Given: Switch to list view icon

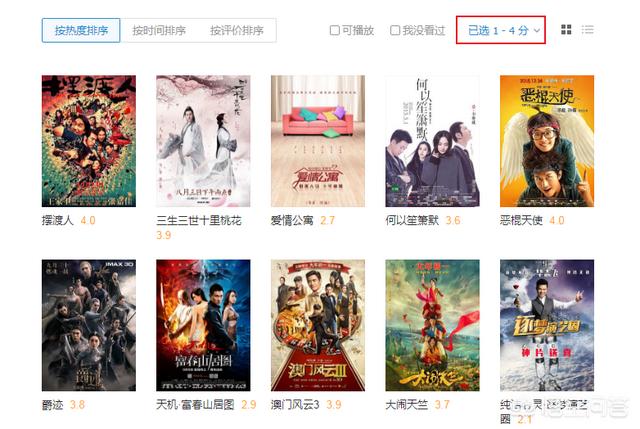Looking at the screenshot, I should [587, 29].
